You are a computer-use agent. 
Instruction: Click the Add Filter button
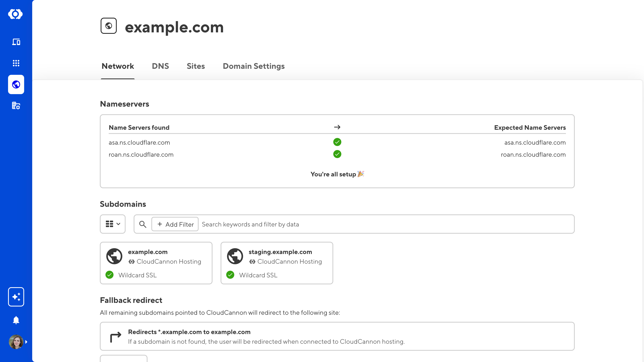[175, 224]
